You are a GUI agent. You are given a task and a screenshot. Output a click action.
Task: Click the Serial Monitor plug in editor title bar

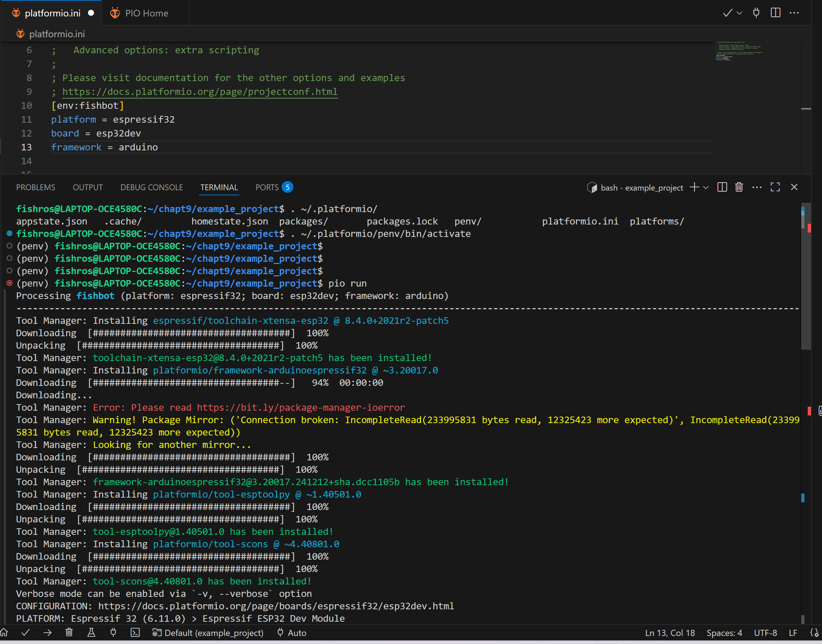coord(756,13)
